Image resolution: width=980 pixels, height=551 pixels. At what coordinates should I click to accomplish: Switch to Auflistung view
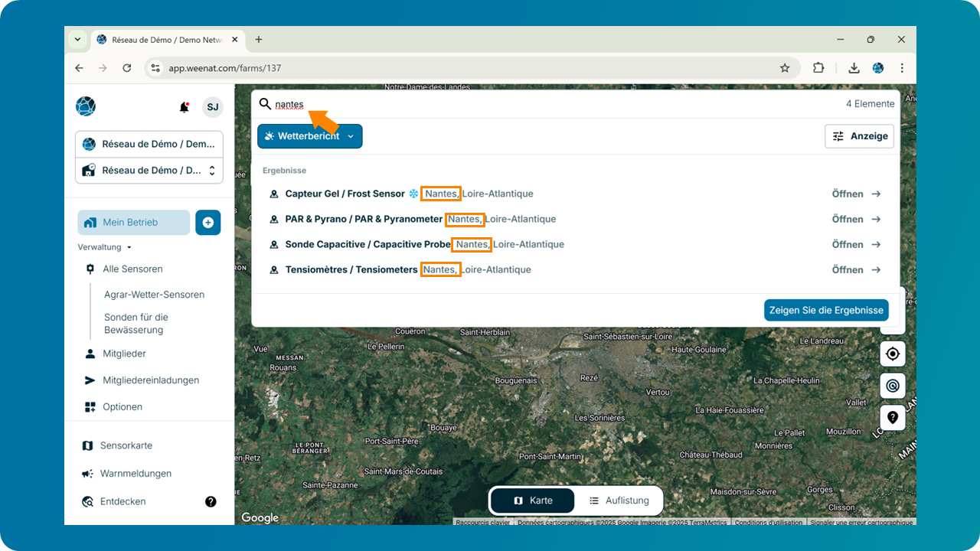(x=619, y=500)
